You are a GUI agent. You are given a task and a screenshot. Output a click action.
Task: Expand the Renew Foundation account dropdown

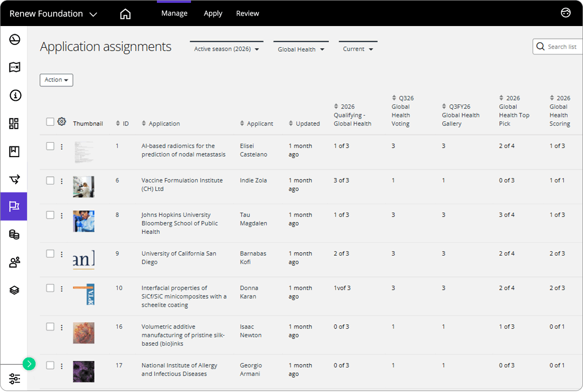pos(53,14)
